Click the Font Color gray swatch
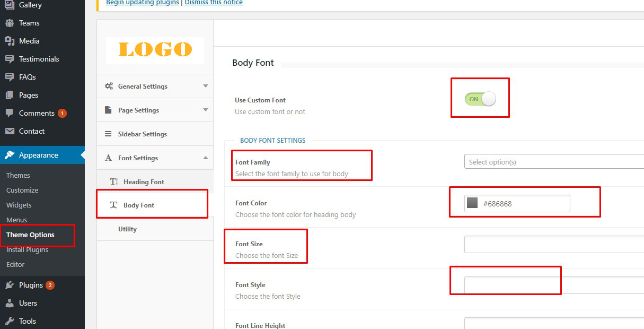 pyautogui.click(x=472, y=203)
